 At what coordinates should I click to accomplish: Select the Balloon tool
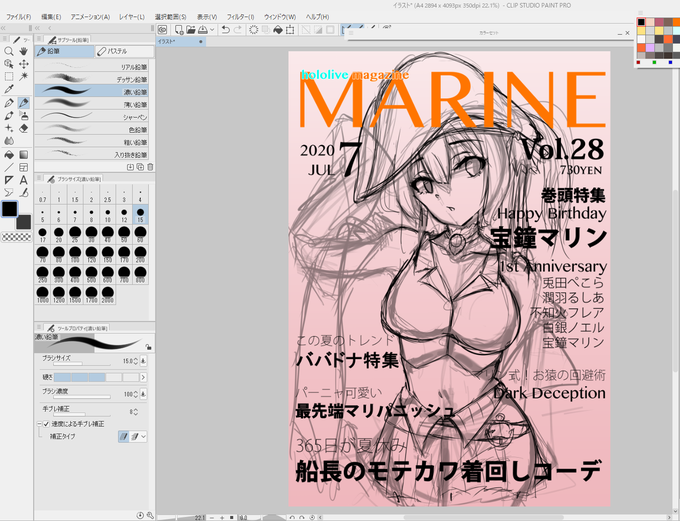click(x=8, y=193)
